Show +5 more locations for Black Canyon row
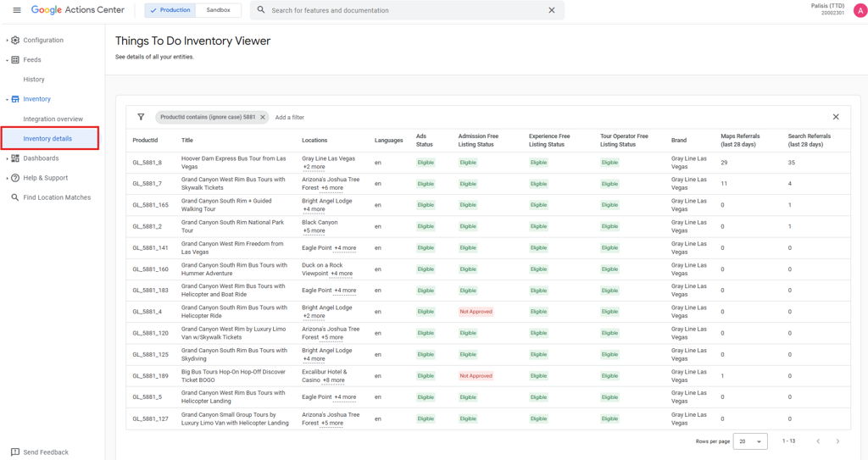The image size is (868, 460). click(x=314, y=230)
